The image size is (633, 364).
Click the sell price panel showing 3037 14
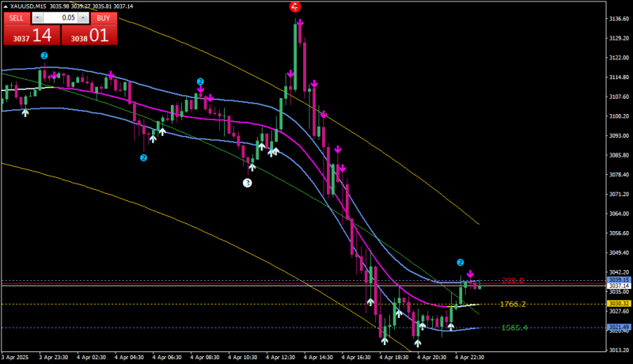pyautogui.click(x=32, y=35)
